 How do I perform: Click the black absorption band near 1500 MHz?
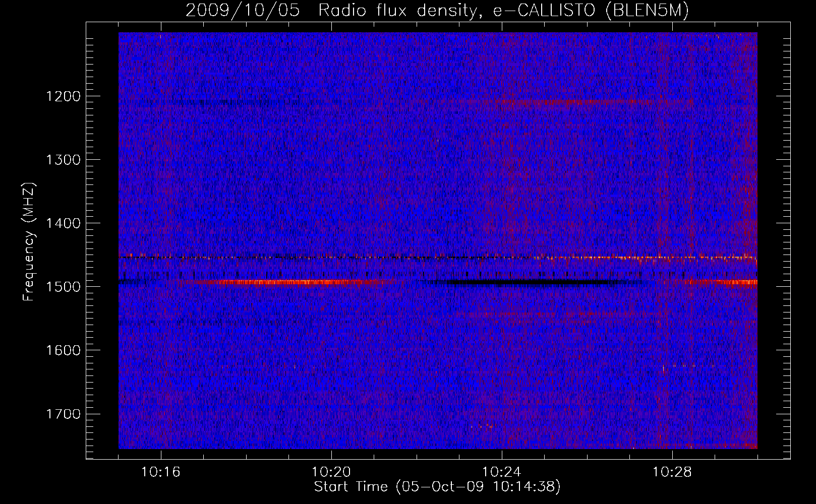(x=535, y=283)
